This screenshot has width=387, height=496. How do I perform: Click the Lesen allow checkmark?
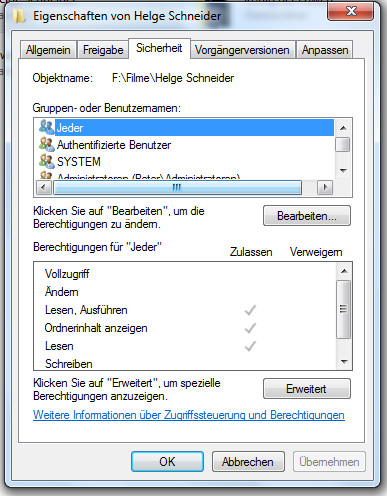click(250, 346)
